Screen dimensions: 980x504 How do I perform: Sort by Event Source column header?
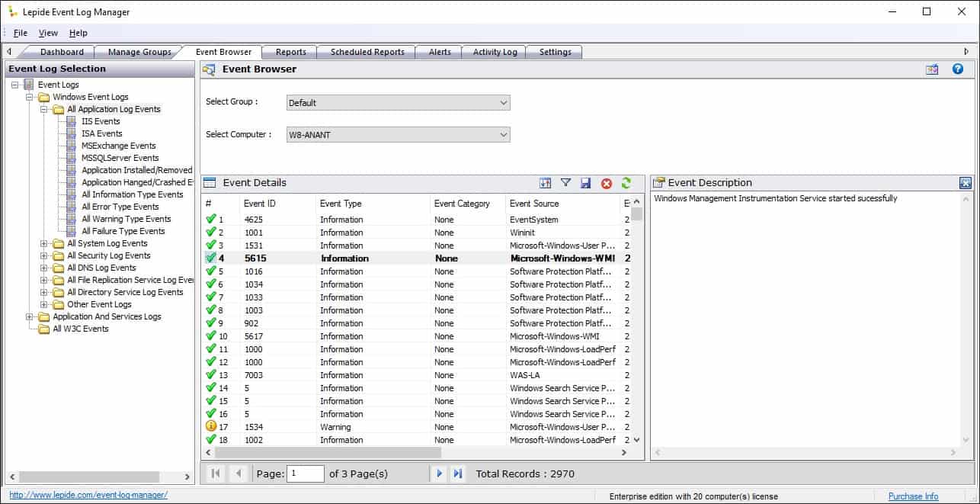coord(563,204)
